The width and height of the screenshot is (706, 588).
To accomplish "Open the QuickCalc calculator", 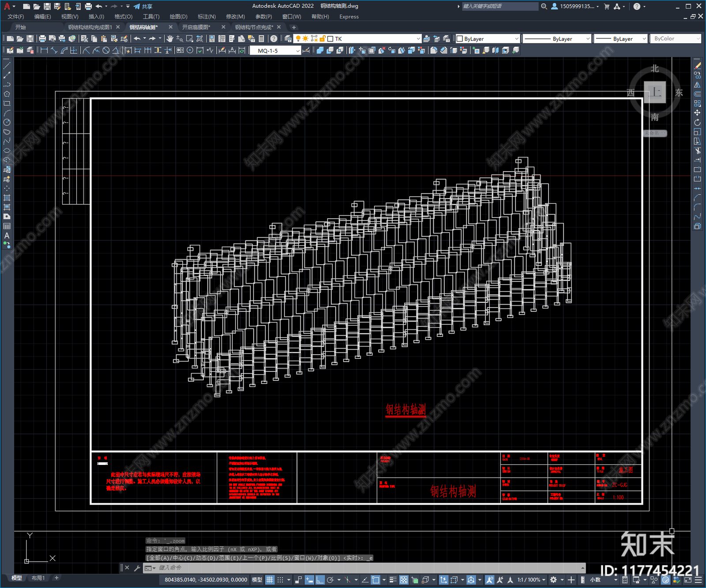I will pyautogui.click(x=261, y=39).
